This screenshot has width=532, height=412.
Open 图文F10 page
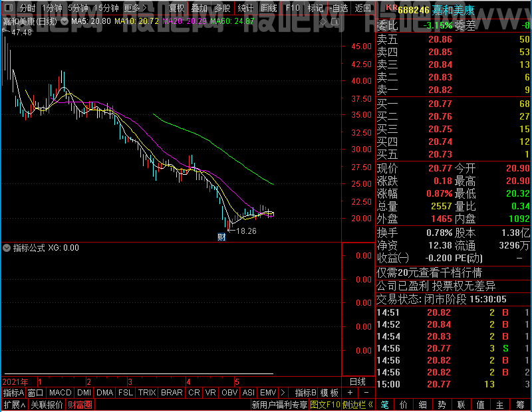point(325,405)
